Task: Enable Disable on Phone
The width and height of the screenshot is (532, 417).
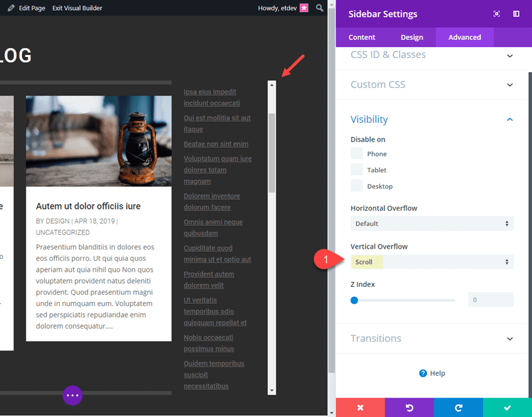Action: pyautogui.click(x=355, y=153)
